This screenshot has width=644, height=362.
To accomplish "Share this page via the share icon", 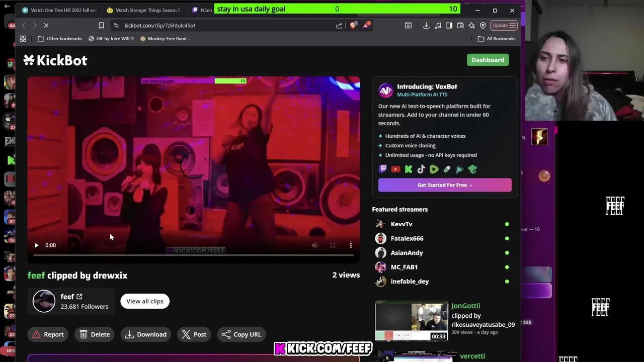I will click(339, 25).
